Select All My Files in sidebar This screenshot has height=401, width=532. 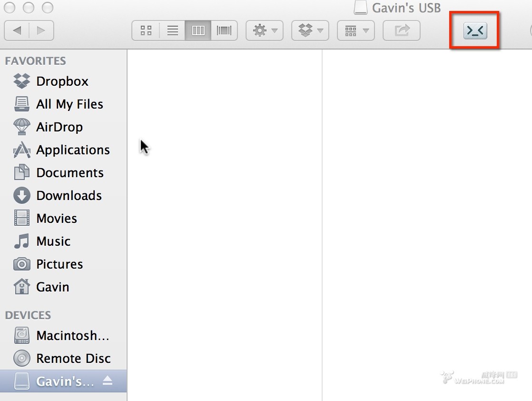tap(63, 104)
